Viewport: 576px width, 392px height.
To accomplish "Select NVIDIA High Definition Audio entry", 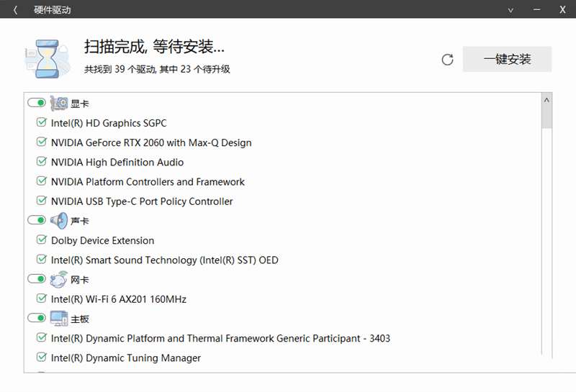I will tap(117, 163).
